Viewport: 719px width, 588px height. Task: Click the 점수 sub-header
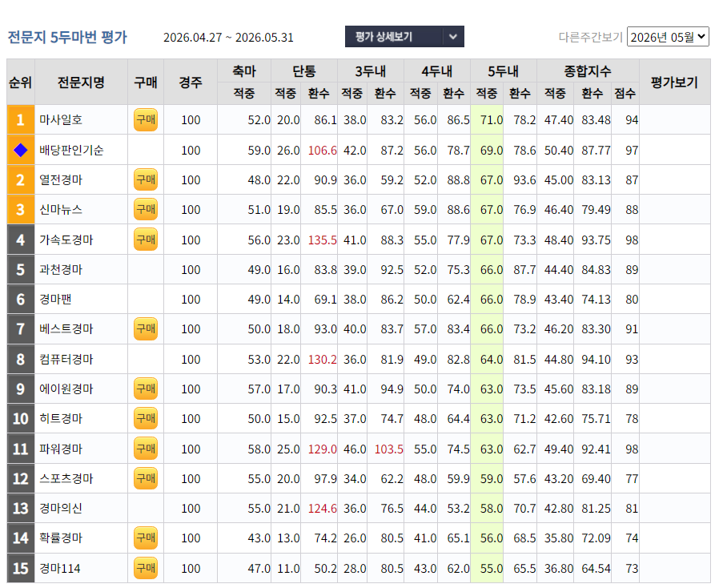pyautogui.click(x=625, y=94)
